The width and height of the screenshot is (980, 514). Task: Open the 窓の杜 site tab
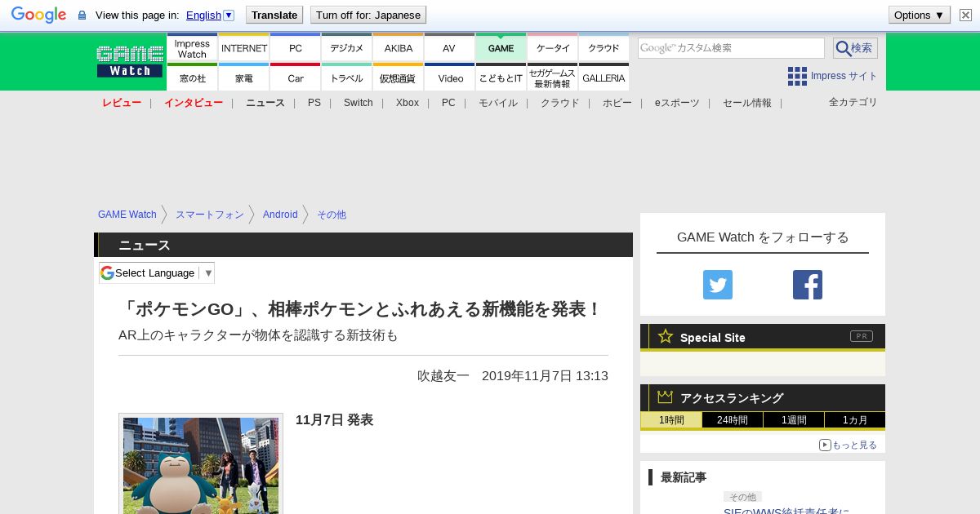(192, 78)
